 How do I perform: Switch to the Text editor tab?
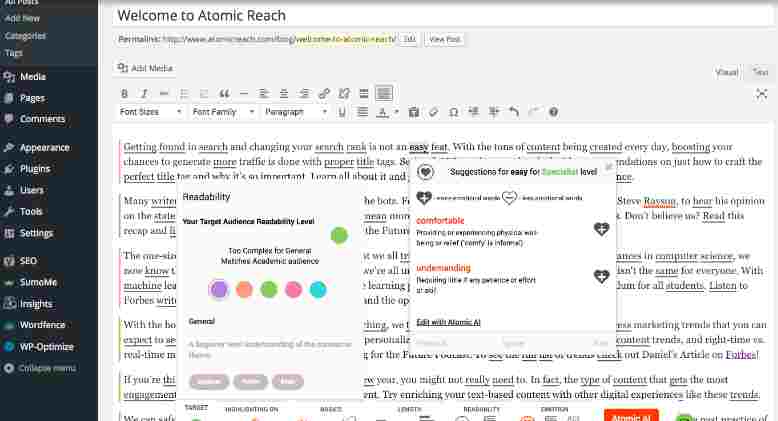pos(760,72)
